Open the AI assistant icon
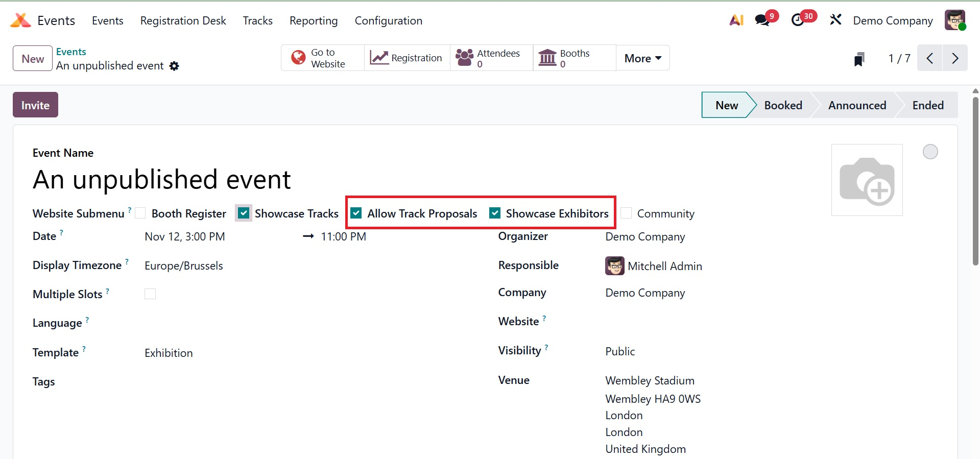Image resolution: width=980 pixels, height=459 pixels. coord(736,20)
